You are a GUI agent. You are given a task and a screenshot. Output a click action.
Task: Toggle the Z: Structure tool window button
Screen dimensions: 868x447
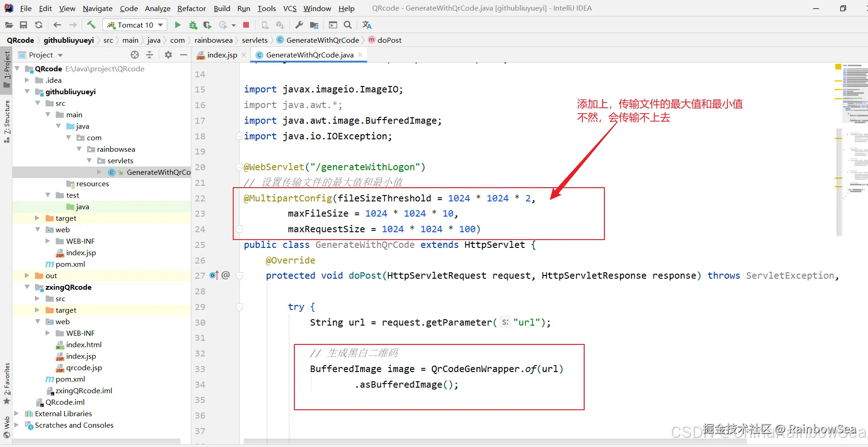tap(7, 121)
